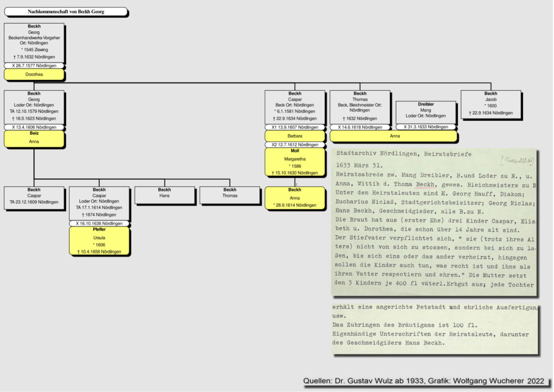This screenshot has height=392, width=554.
Task: Click the title box 'Nachkommenschaft von Beckh Georg'
Action: tap(66, 12)
